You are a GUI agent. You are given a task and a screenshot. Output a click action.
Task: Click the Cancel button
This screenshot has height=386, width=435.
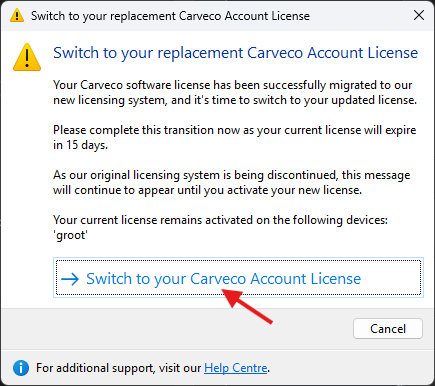[388, 329]
